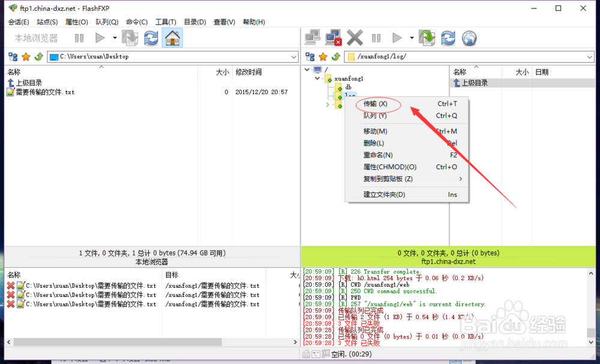Click the local pane Play transfer button

point(100,38)
